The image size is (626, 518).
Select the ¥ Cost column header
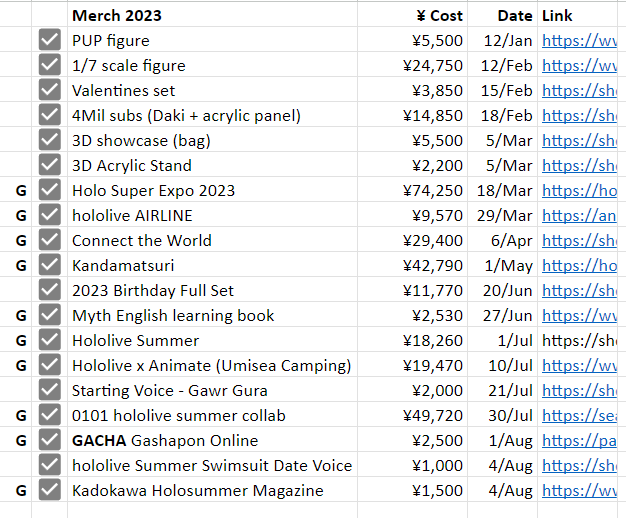tap(439, 16)
